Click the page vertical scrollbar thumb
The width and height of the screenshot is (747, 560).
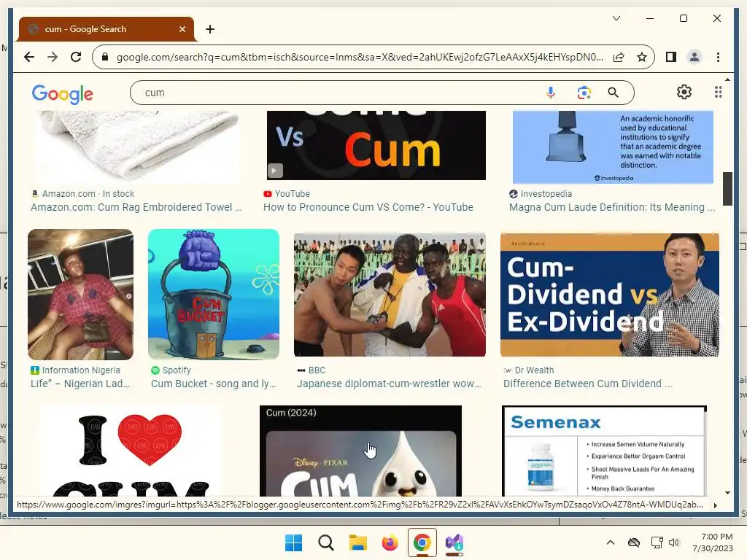[x=727, y=189]
